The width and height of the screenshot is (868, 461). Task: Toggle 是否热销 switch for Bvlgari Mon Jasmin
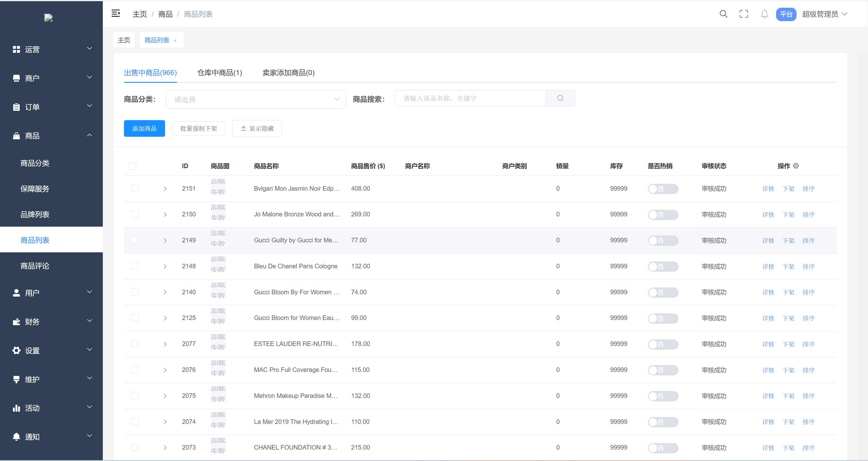click(663, 189)
